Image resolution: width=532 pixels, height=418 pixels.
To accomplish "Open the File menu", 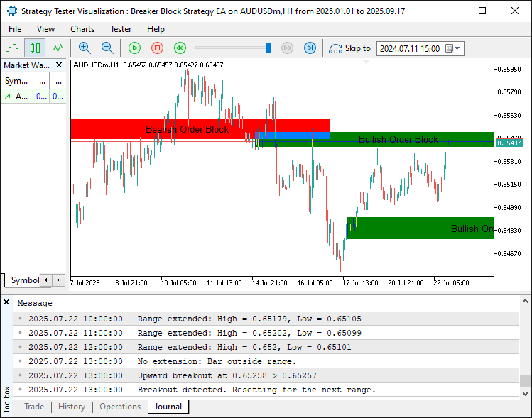I will (x=15, y=29).
